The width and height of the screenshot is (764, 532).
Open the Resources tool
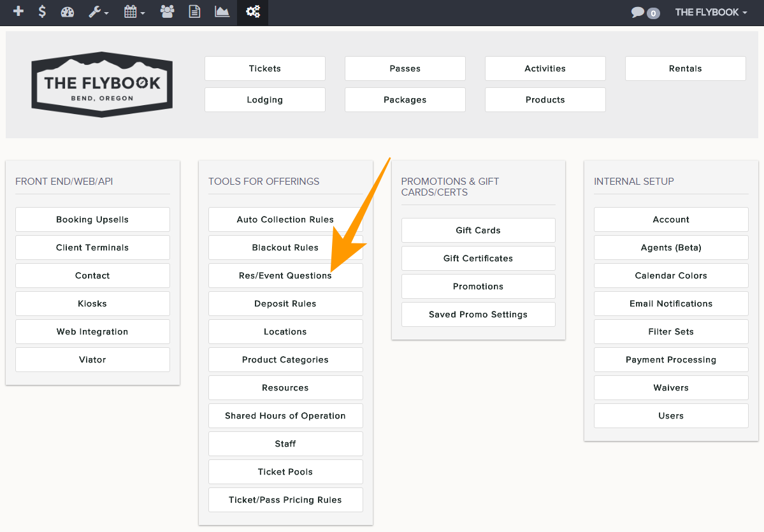[x=285, y=388]
